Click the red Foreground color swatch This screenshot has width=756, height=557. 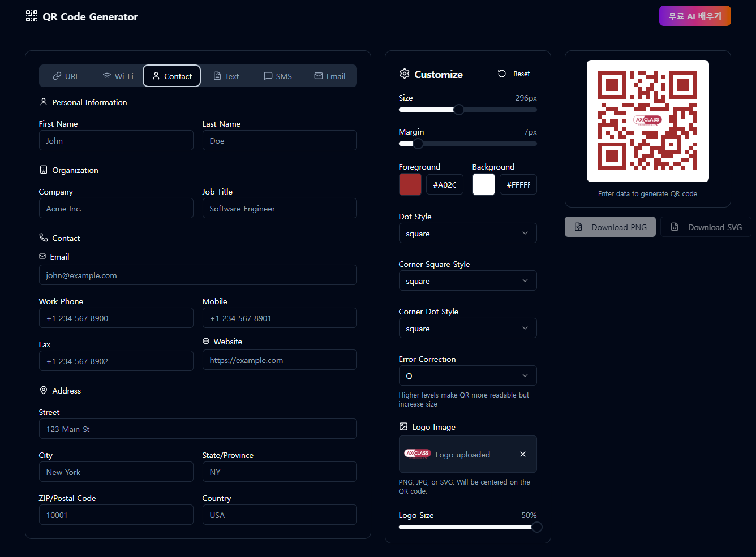coord(410,184)
